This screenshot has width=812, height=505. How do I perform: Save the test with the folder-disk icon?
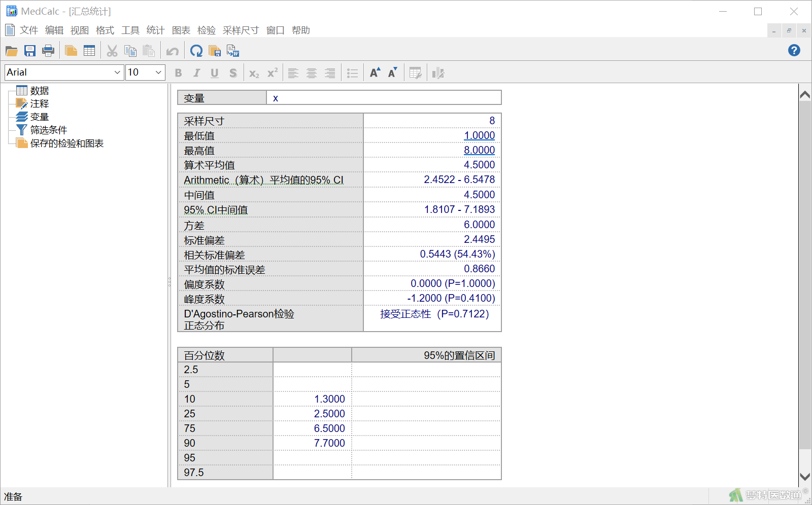215,51
